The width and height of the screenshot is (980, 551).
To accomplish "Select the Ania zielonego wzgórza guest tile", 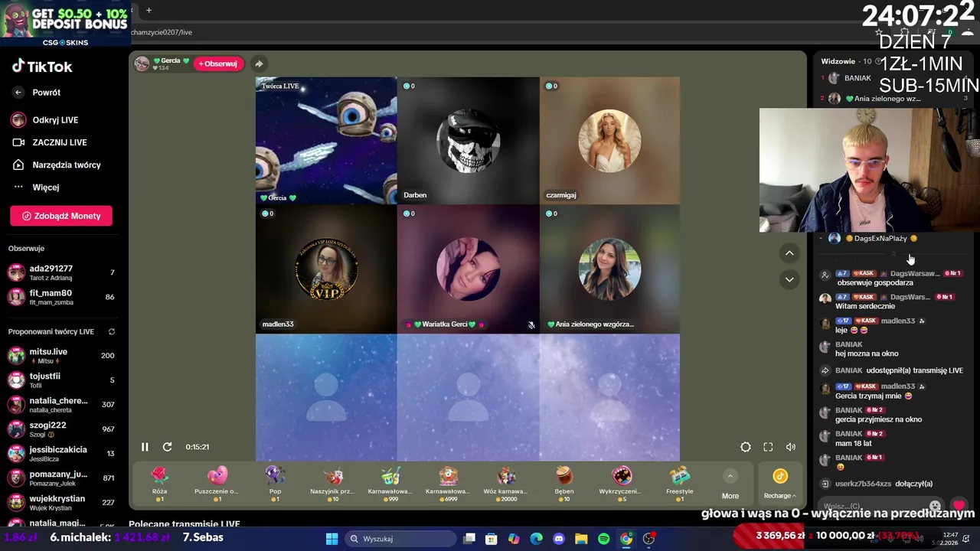I will coord(609,269).
